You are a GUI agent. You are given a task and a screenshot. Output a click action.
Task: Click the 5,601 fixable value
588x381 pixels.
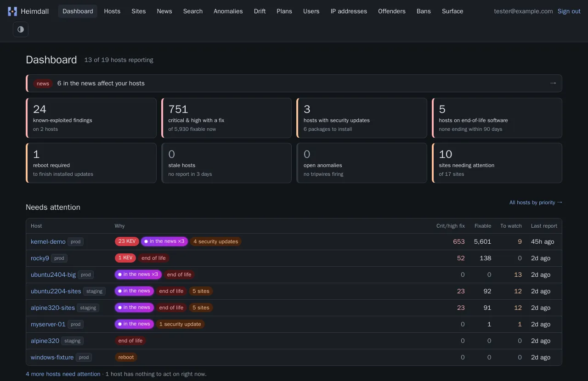482,241
